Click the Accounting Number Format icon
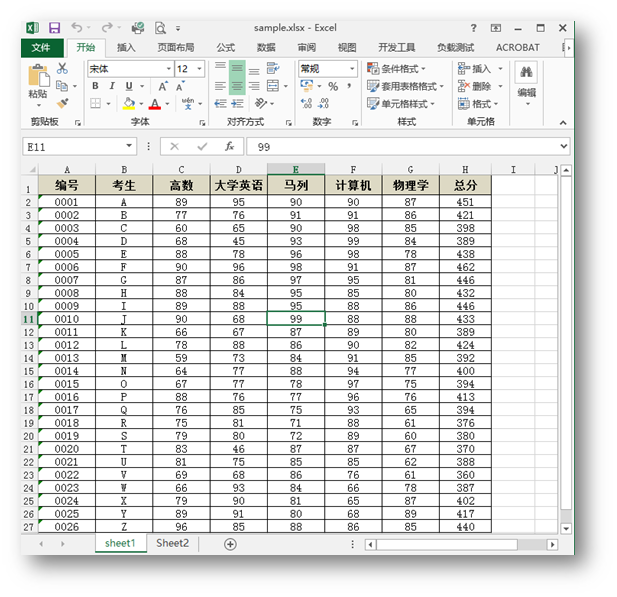The height and width of the screenshot is (597, 617). coord(307,85)
